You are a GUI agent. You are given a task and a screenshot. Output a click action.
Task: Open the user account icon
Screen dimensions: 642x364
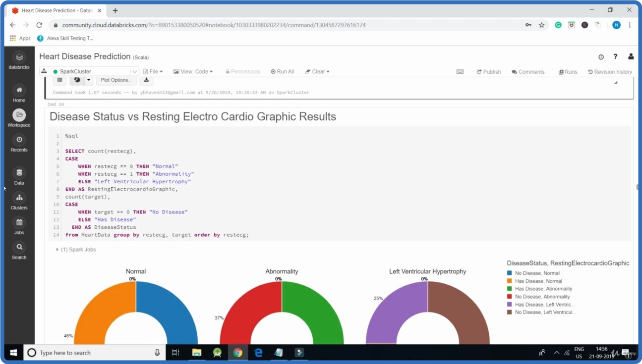pyautogui.click(x=631, y=57)
